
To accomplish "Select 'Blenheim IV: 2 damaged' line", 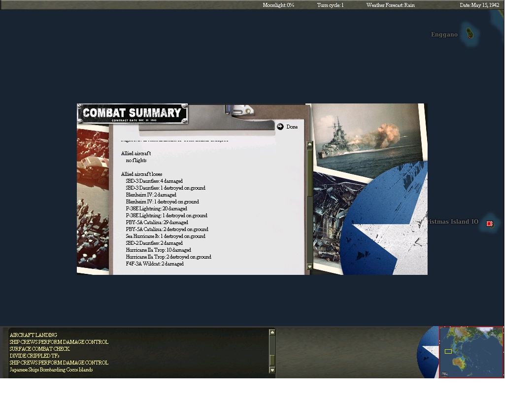I will pyautogui.click(x=151, y=195).
